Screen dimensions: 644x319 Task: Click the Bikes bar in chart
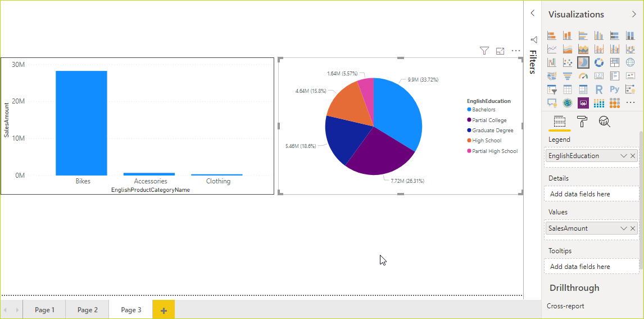point(81,123)
